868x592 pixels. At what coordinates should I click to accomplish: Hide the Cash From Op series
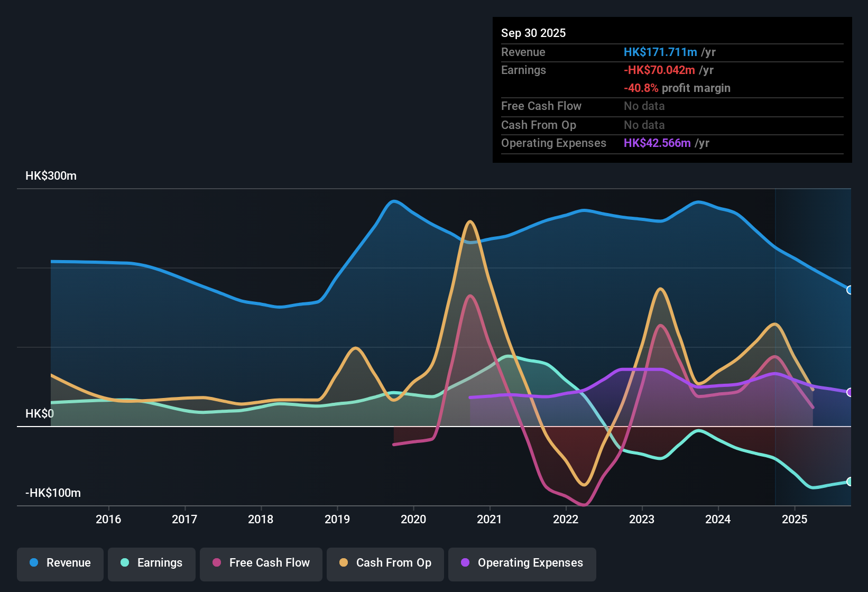(x=385, y=563)
